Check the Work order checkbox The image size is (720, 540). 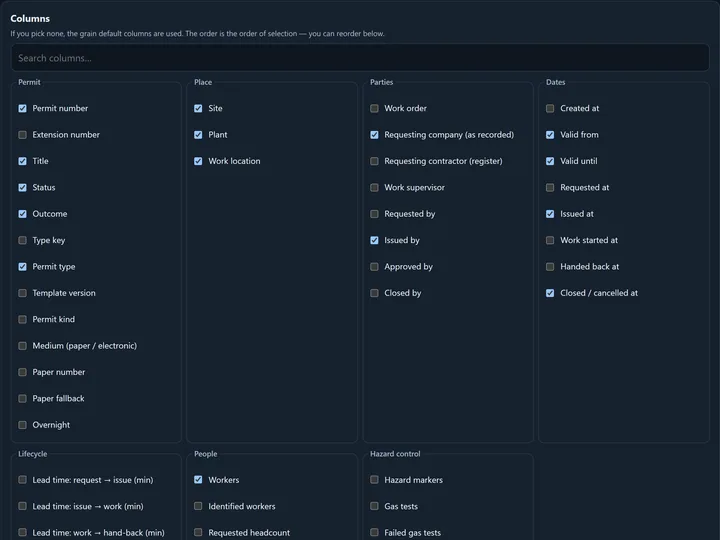tap(374, 108)
